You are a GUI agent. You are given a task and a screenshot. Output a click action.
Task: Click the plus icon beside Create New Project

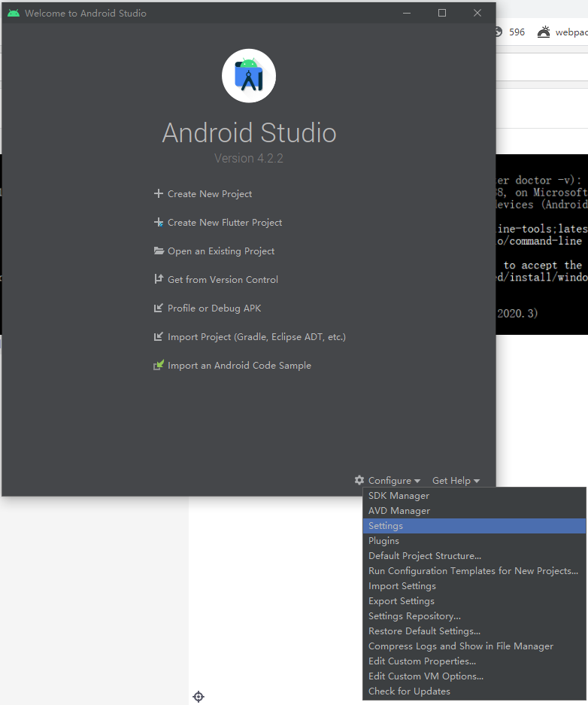[x=158, y=194]
